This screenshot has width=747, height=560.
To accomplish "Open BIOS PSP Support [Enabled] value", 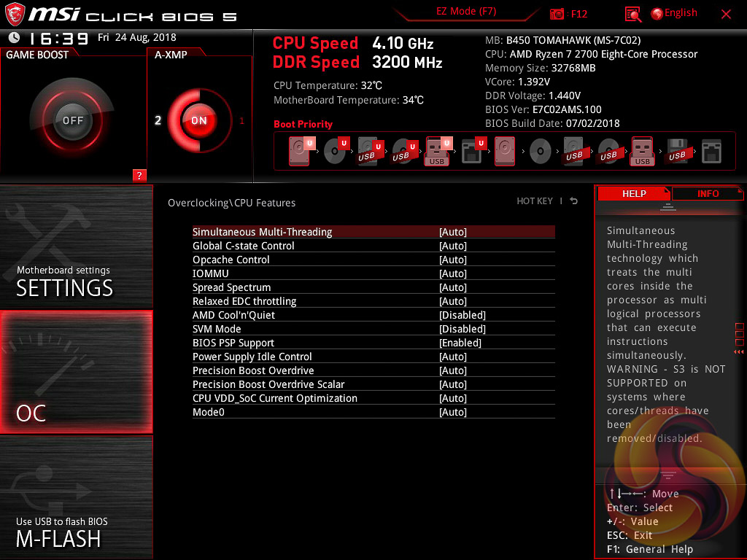I will tap(460, 343).
